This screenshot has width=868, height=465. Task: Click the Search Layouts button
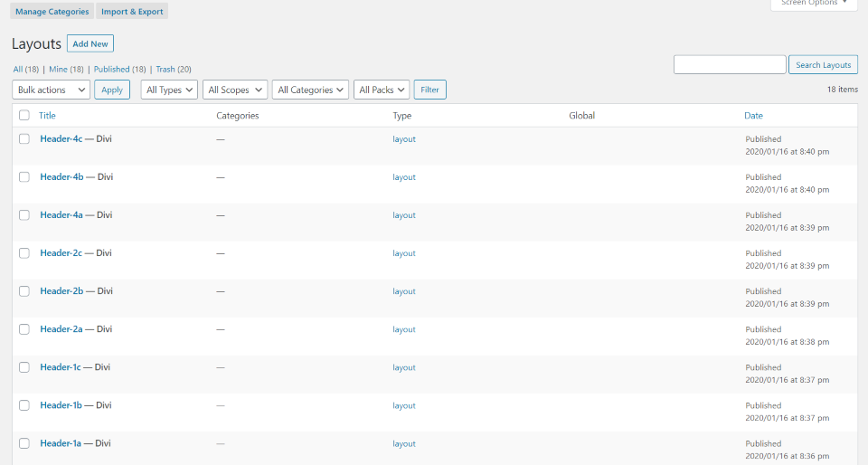coord(823,65)
